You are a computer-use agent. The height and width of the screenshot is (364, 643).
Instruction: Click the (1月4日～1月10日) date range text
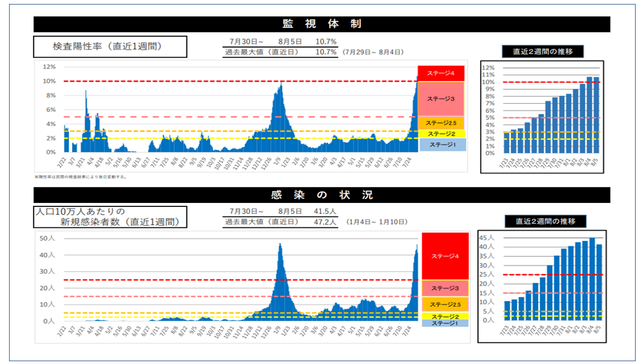click(376, 222)
